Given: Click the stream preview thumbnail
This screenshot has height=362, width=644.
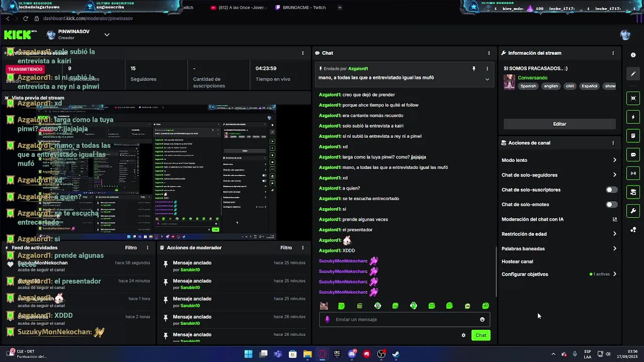Looking at the screenshot, I should 156,172.
